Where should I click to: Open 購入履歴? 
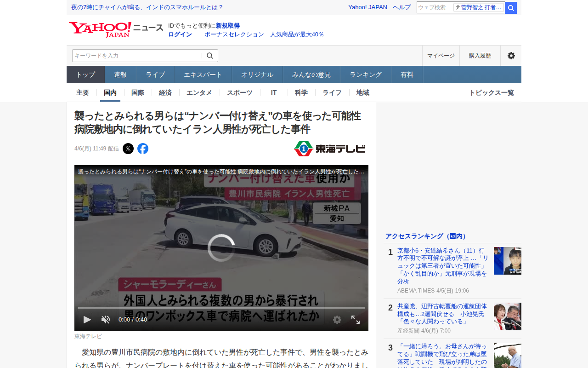(480, 56)
